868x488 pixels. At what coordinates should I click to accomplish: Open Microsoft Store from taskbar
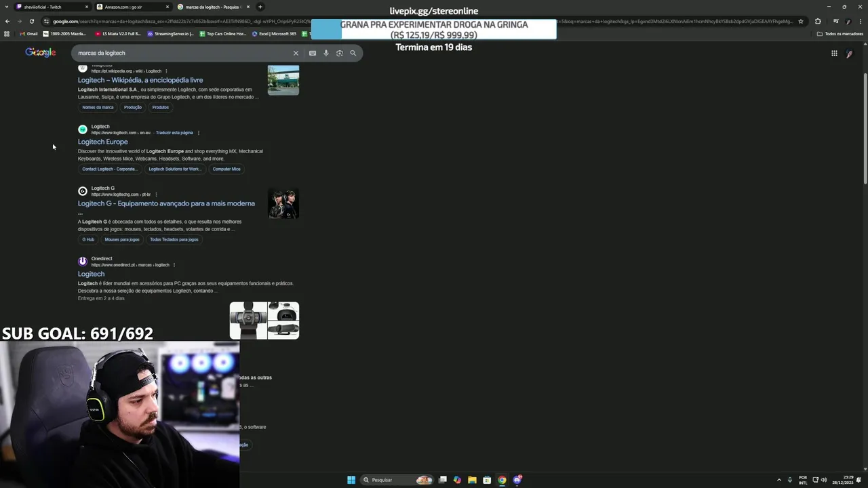(x=487, y=480)
